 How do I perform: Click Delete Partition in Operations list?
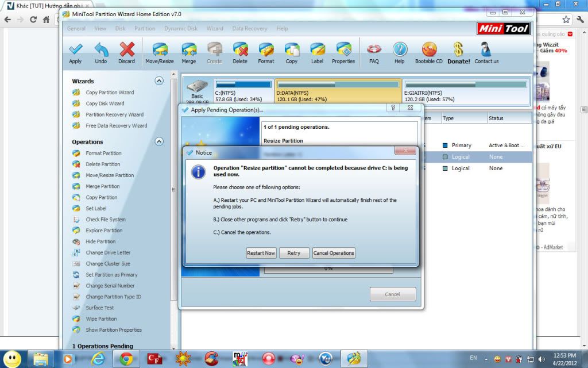tap(103, 164)
